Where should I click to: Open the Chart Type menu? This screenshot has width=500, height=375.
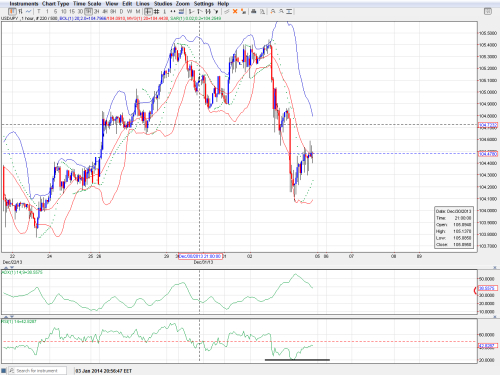[55, 4]
